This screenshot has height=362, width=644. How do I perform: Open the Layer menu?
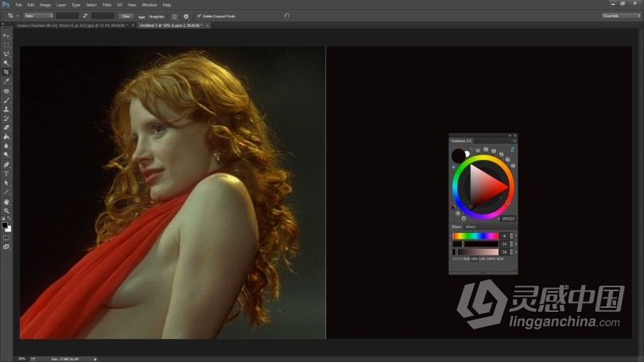(x=61, y=5)
